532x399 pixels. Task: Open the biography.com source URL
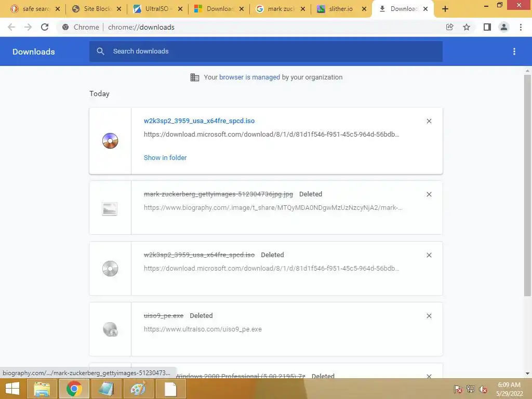click(273, 208)
